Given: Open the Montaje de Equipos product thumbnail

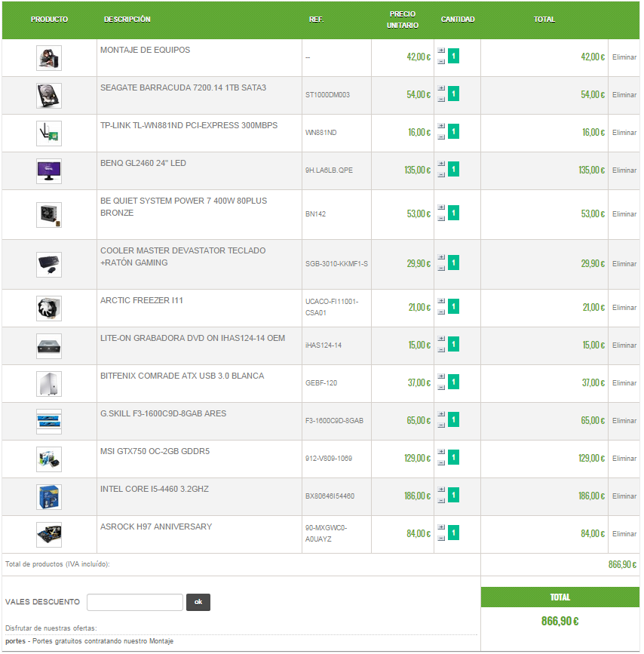Looking at the screenshot, I should click(49, 58).
